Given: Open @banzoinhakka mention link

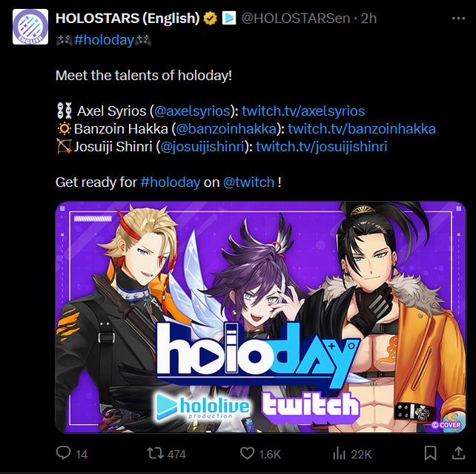Looking at the screenshot, I should [226, 129].
